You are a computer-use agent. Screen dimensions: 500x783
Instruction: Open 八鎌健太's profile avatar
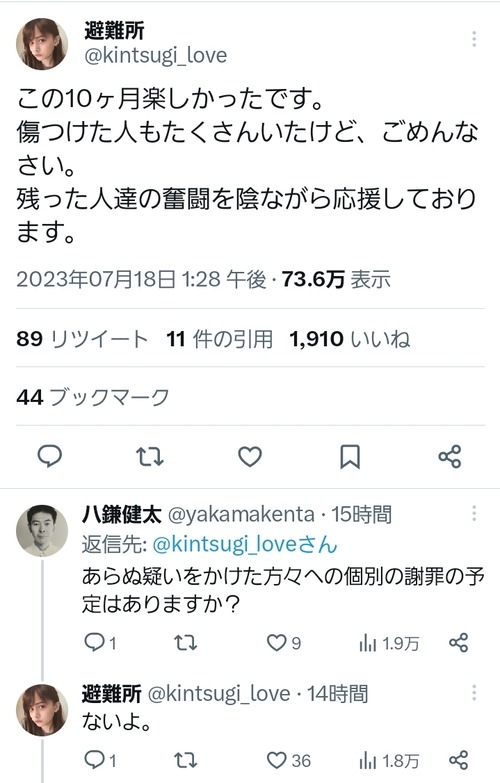[x=42, y=530]
